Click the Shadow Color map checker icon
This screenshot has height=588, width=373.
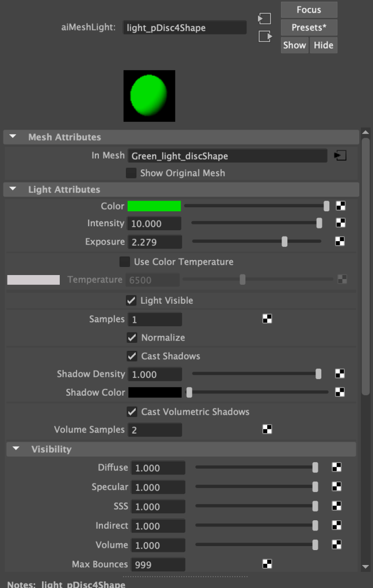click(x=340, y=393)
